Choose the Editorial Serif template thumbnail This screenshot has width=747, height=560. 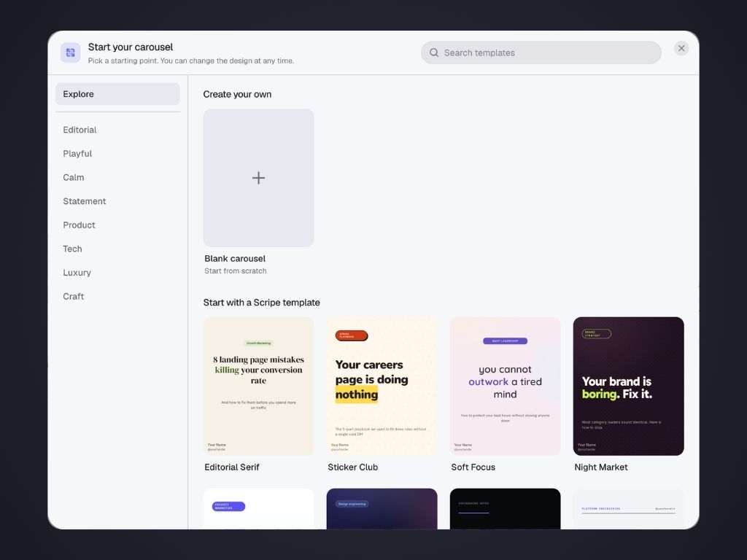(x=259, y=386)
